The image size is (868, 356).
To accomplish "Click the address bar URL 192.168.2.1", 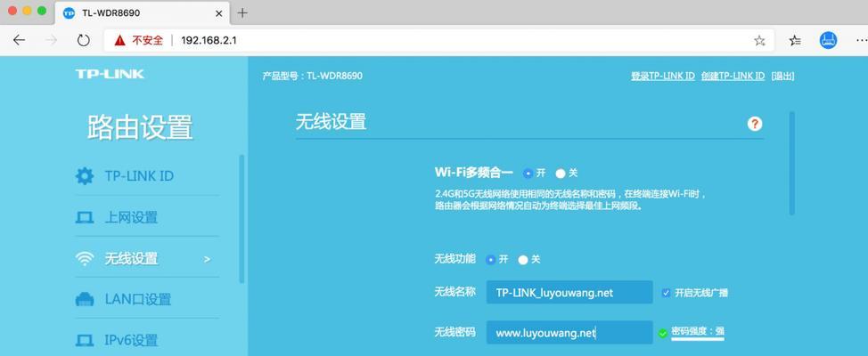I will click(x=209, y=40).
